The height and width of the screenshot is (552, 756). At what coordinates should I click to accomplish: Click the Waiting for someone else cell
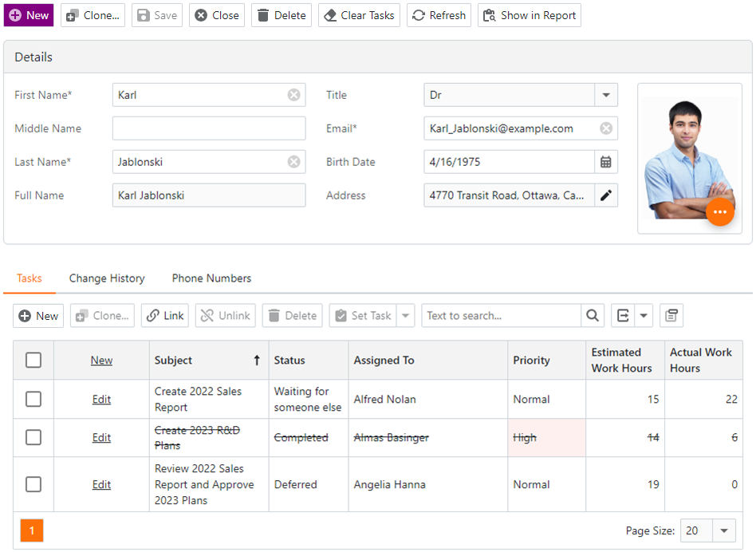pos(309,399)
